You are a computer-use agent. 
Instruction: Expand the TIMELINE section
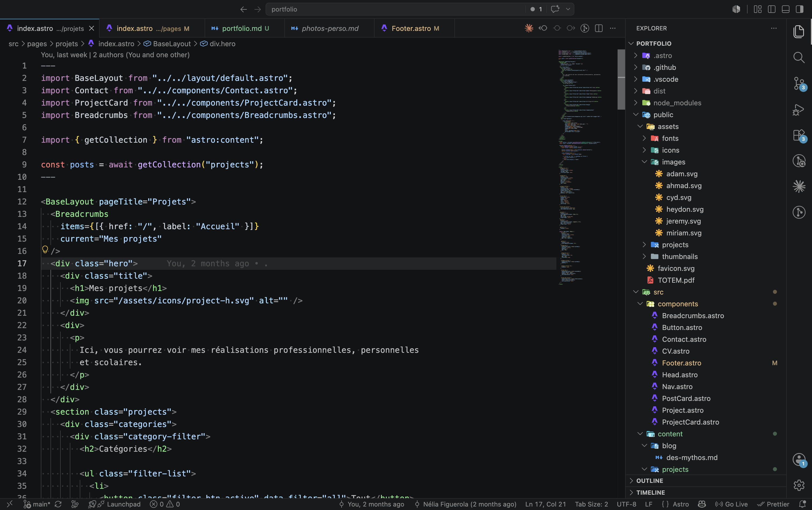[x=706, y=493]
